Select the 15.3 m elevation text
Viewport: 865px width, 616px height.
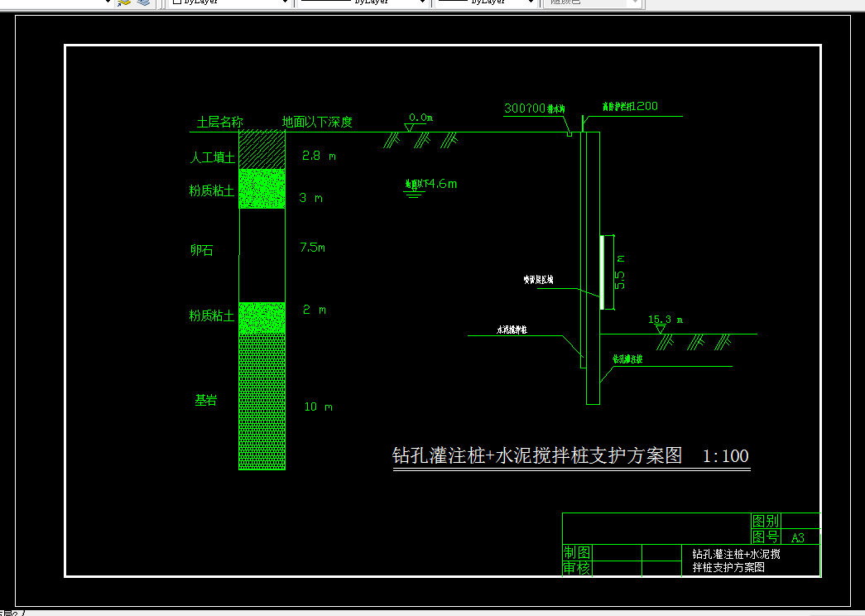click(x=666, y=320)
